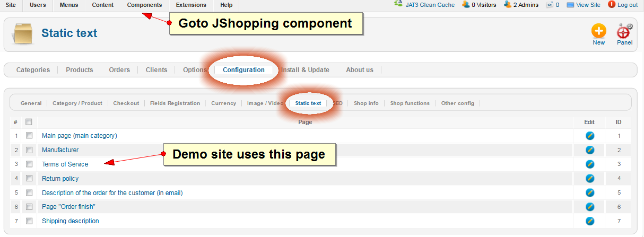Viewport: 644px width, 237px height.
Task: Go to Orders section
Action: (119, 70)
